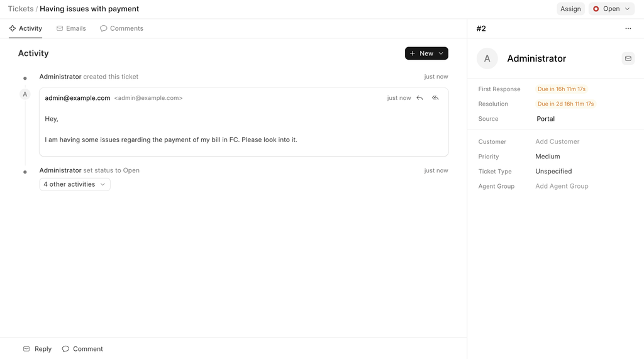Change the Medium priority field
This screenshot has height=359, width=644.
pyautogui.click(x=548, y=157)
